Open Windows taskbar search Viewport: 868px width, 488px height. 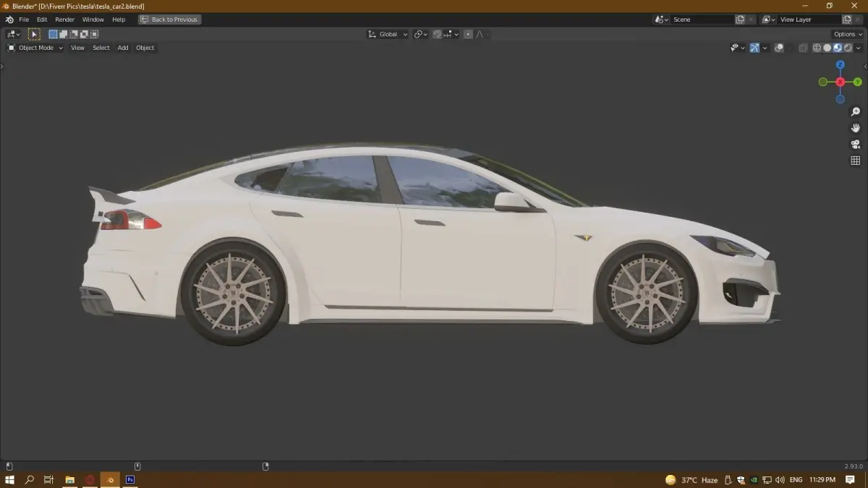pyautogui.click(x=30, y=479)
